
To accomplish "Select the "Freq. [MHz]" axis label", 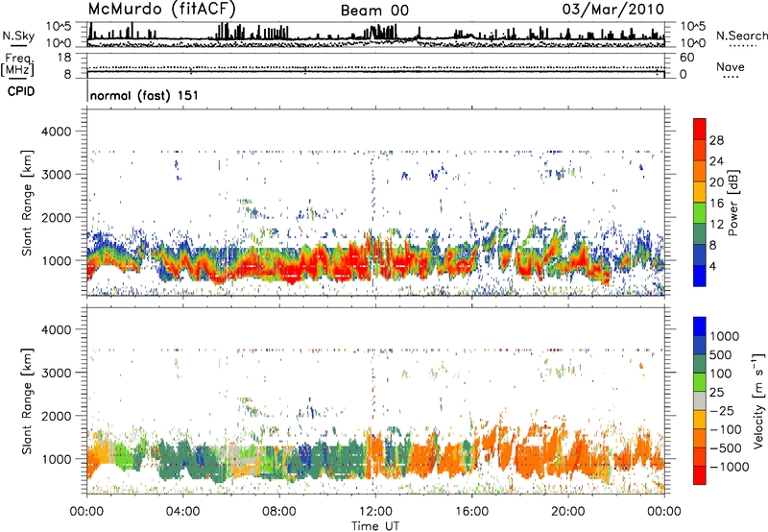I will [x=18, y=65].
